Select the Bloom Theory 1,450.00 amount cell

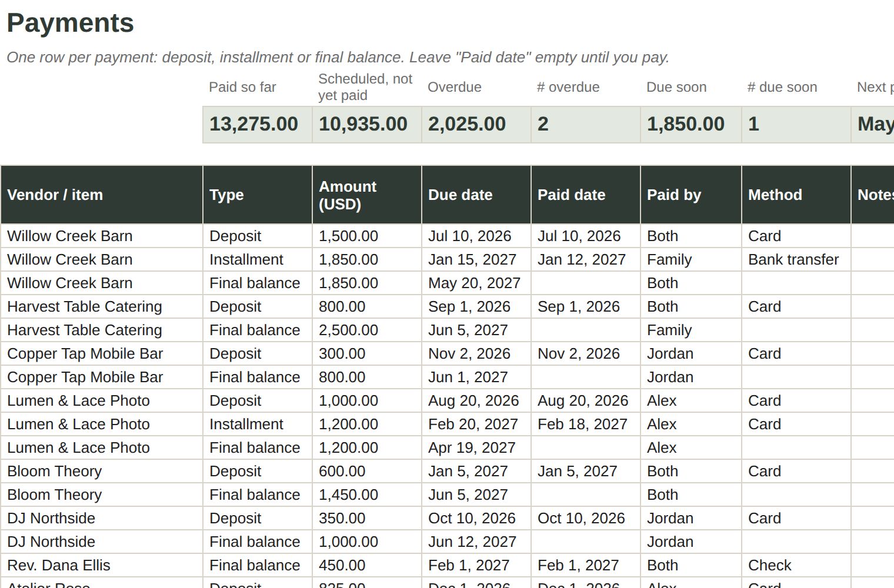367,495
